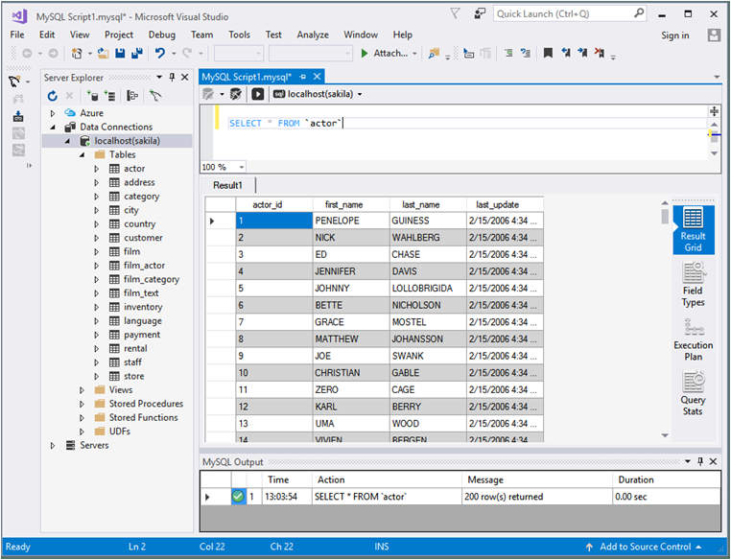Image resolution: width=731 pixels, height=560 pixels.
Task: Click Sign in link
Action: click(674, 35)
